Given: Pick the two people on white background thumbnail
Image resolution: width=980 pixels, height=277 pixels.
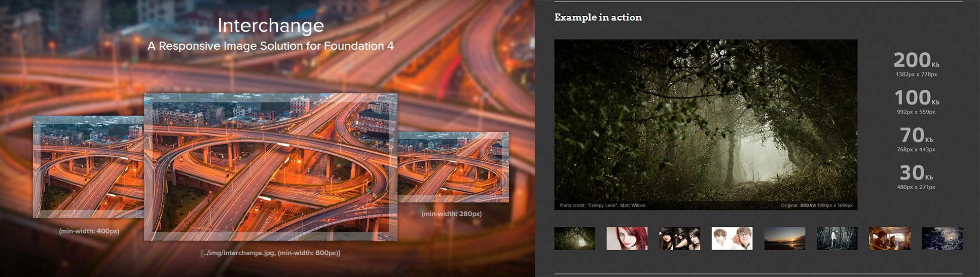Looking at the screenshot, I should [732, 238].
